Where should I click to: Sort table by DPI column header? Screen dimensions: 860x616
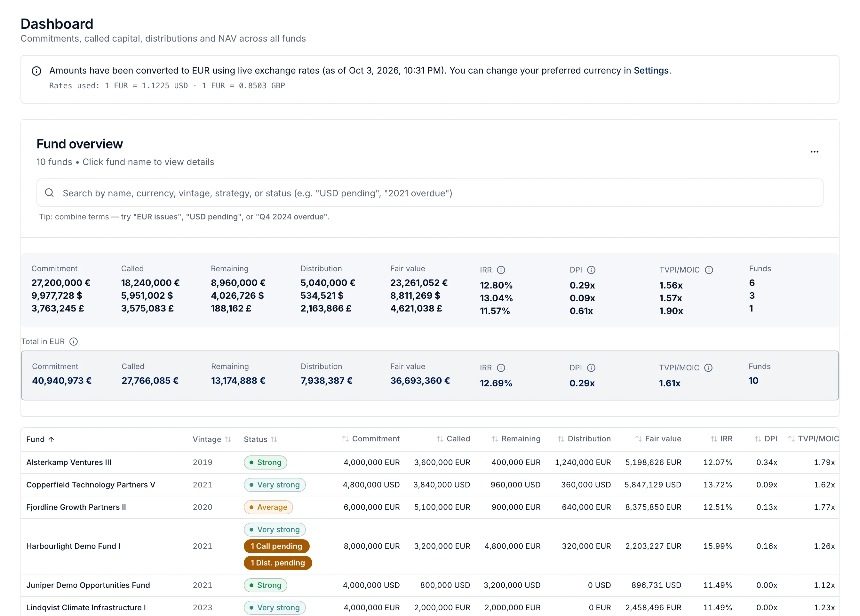766,438
